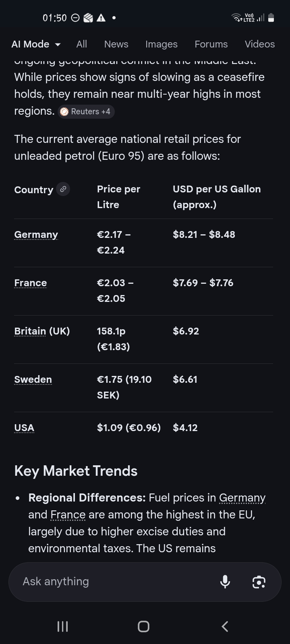Viewport: 290px width, 644px height.
Task: Tap the Sweden country link
Action: click(x=33, y=380)
